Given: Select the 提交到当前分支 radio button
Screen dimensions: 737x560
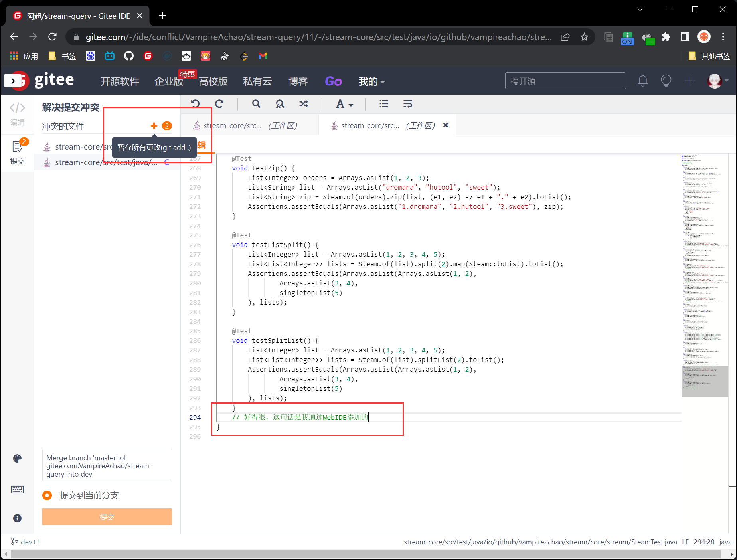Looking at the screenshot, I should (47, 495).
